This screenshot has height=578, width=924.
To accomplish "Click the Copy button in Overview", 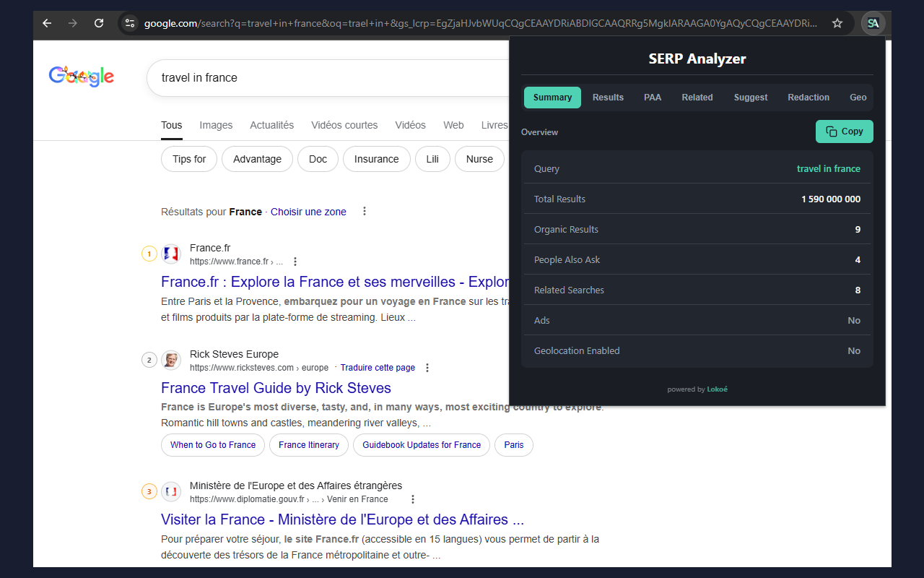I will tap(845, 131).
